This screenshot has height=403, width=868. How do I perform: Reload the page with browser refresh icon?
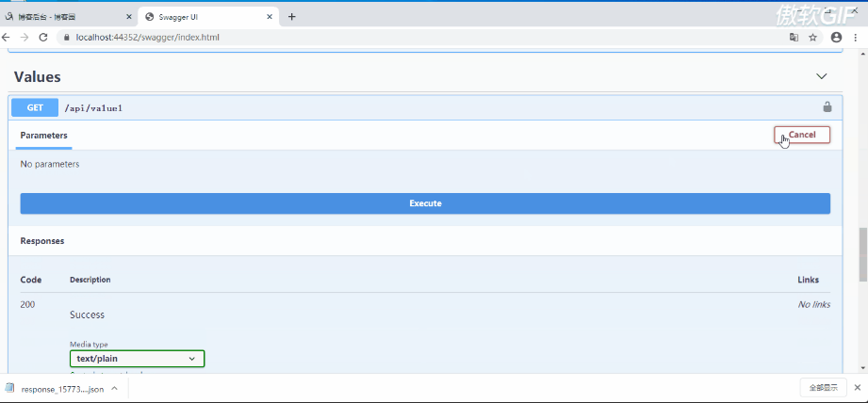[43, 37]
